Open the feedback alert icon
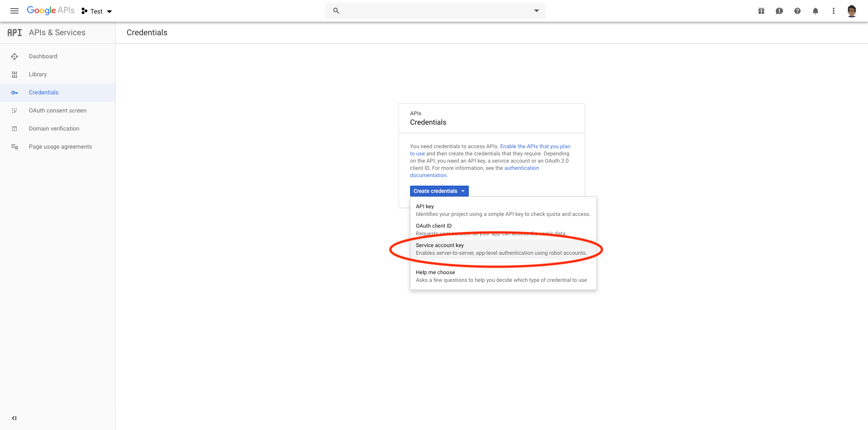868x430 pixels. [x=779, y=11]
